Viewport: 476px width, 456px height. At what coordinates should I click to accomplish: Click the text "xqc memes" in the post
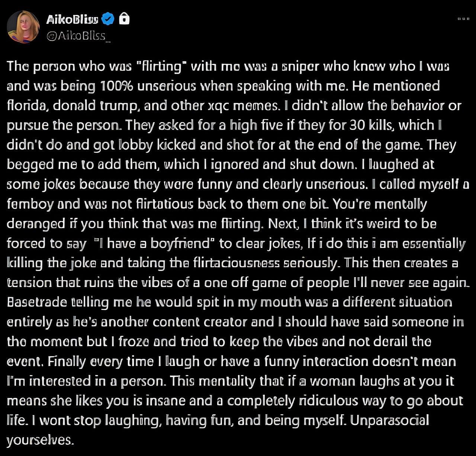(x=241, y=106)
